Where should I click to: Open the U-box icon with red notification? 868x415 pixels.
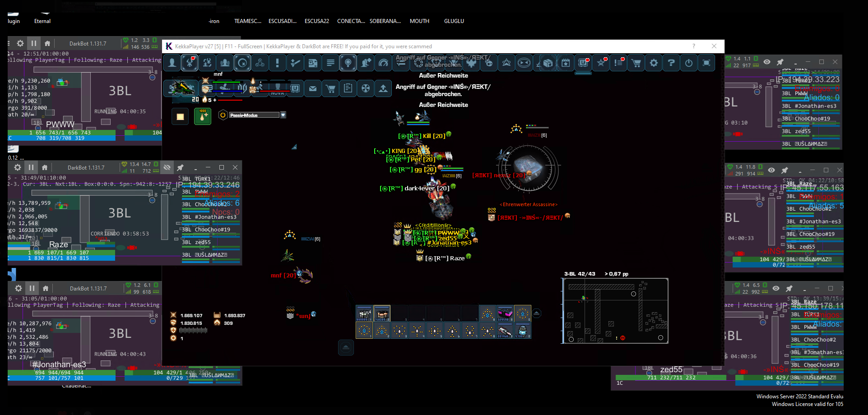(583, 63)
